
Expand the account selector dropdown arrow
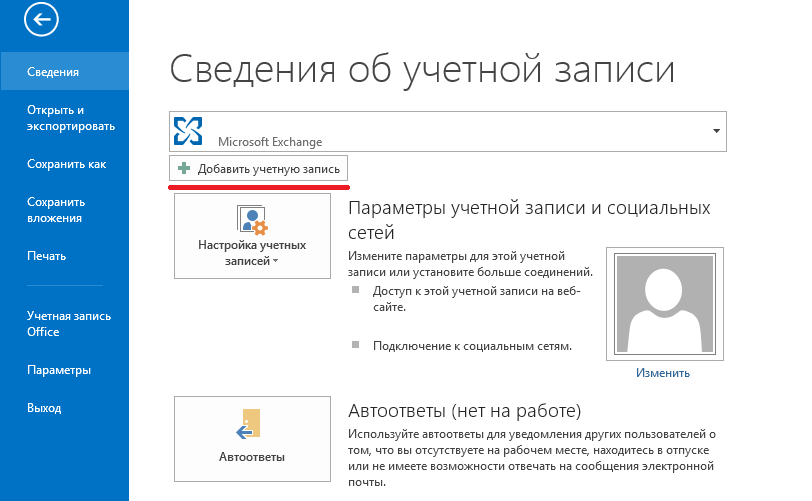point(716,131)
